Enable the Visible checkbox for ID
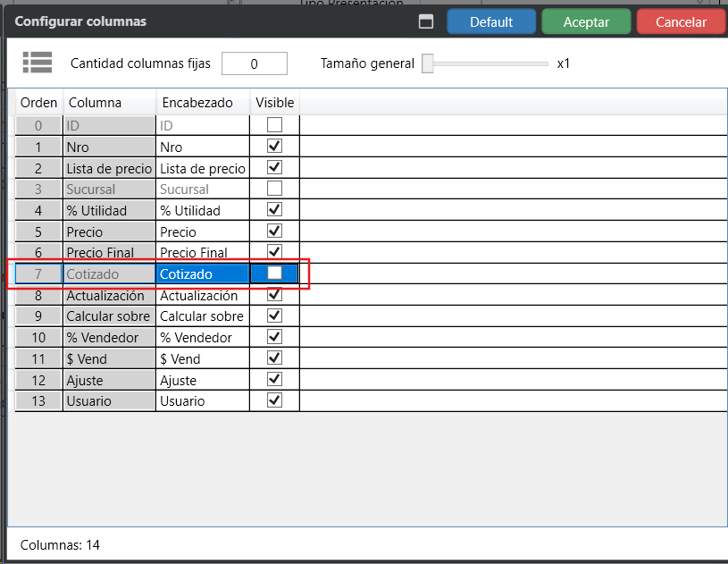Viewport: 728px width, 564px height. pos(274,125)
